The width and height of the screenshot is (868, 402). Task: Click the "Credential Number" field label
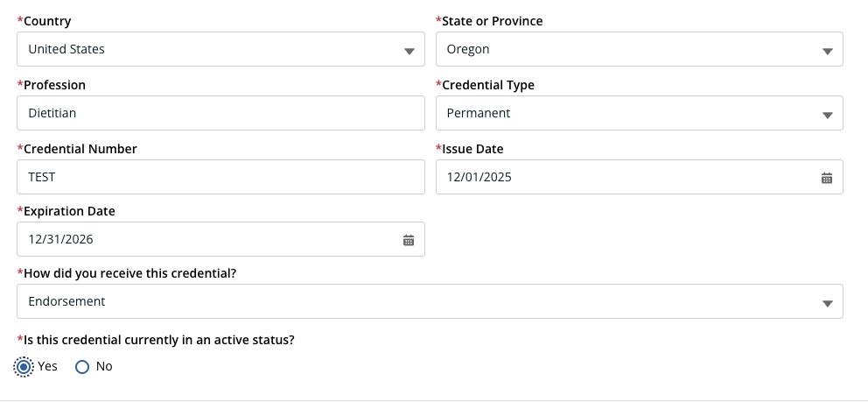pos(80,149)
